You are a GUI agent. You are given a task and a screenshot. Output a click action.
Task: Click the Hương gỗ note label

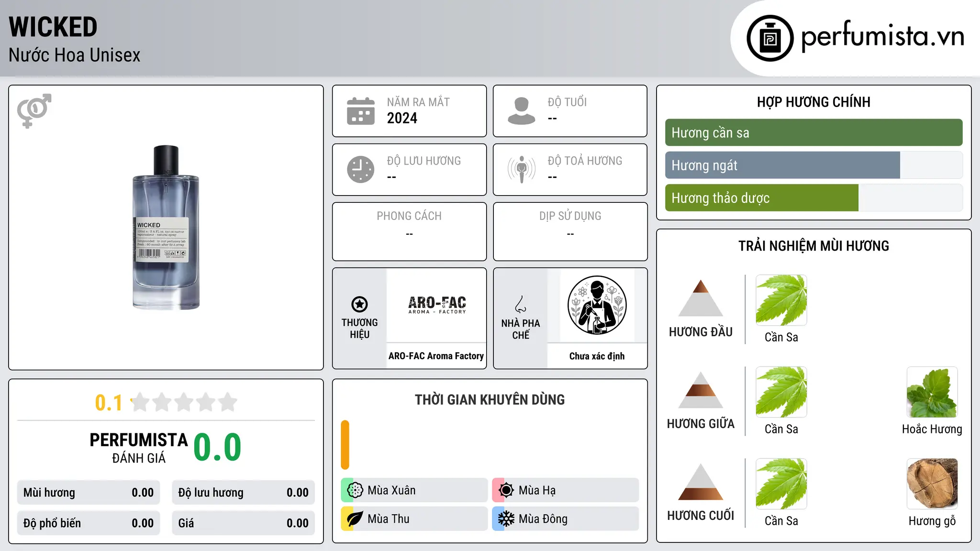[x=932, y=521]
